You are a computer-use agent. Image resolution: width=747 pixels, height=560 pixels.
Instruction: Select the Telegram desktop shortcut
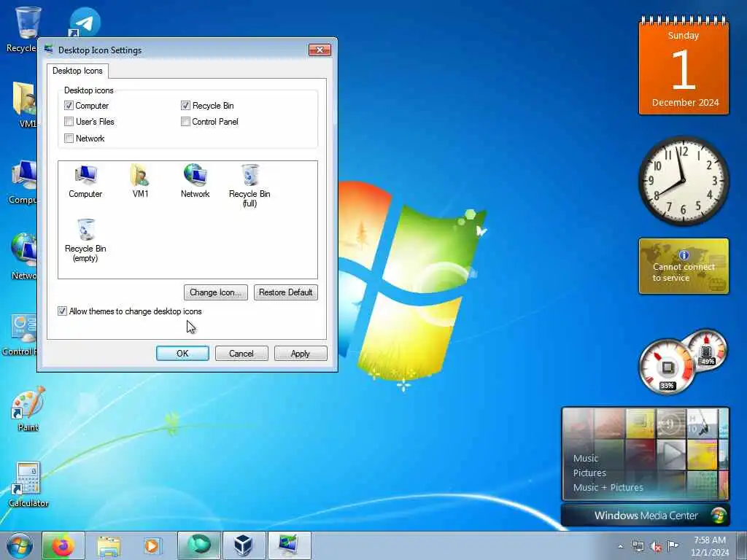pos(85,22)
